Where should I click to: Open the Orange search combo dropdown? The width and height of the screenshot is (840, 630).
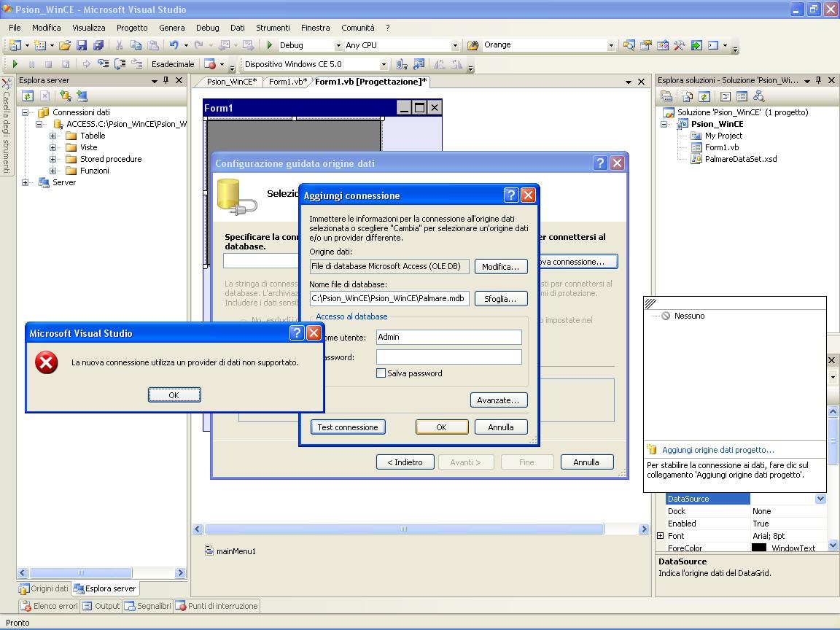pos(611,45)
